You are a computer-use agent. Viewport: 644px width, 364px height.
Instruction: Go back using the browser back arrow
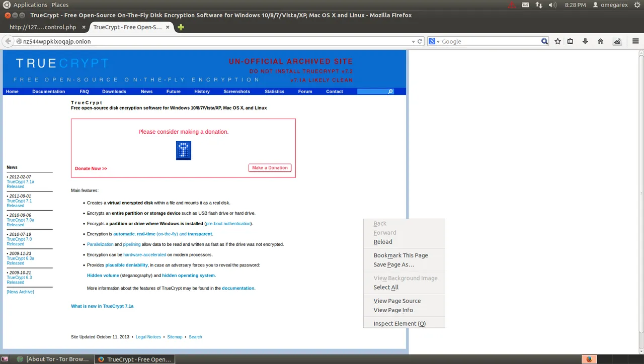8,41
